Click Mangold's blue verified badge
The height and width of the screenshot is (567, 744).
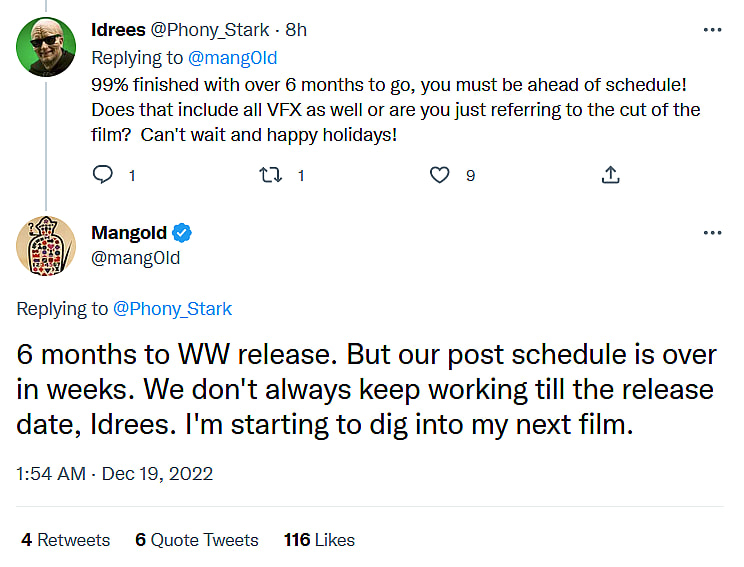coord(182,233)
